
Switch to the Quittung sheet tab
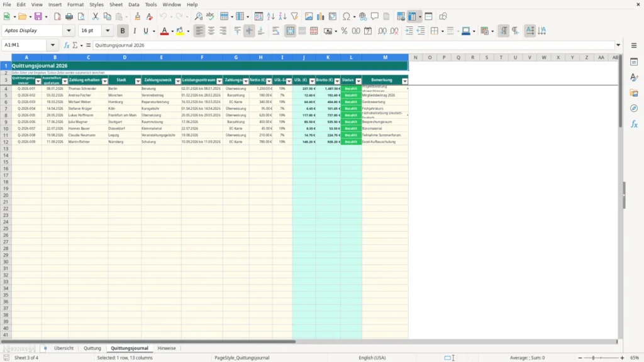point(92,348)
